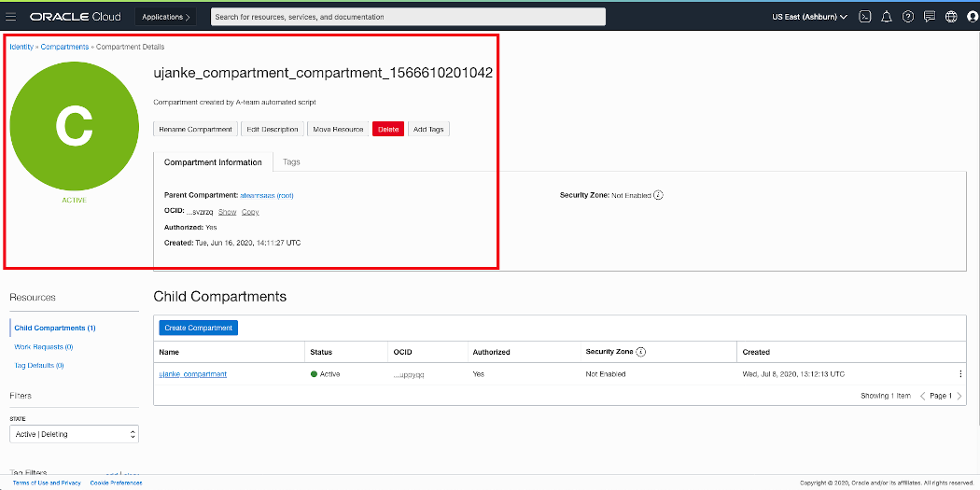The height and width of the screenshot is (490, 980).
Task: Open the support chat icon
Action: tap(930, 17)
